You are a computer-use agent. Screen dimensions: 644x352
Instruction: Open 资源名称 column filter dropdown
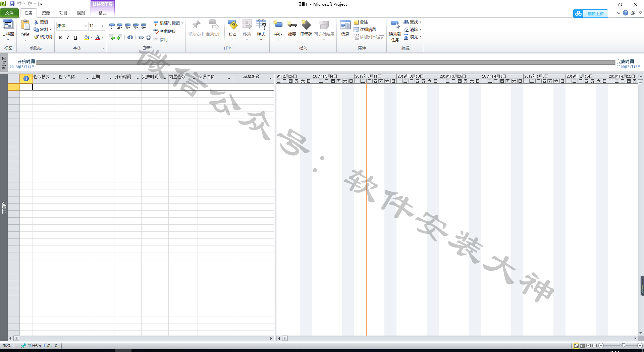pos(229,79)
